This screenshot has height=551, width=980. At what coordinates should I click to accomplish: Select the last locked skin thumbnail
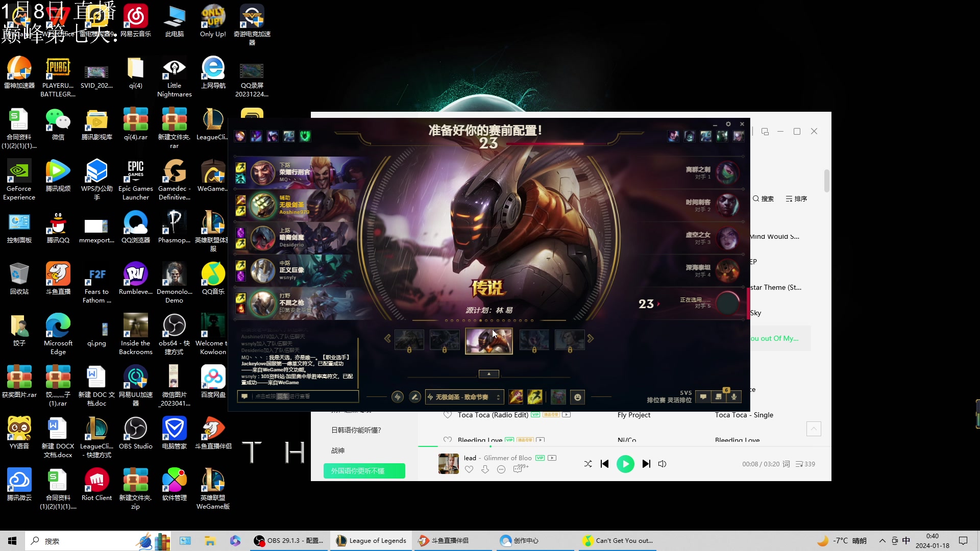pos(570,340)
